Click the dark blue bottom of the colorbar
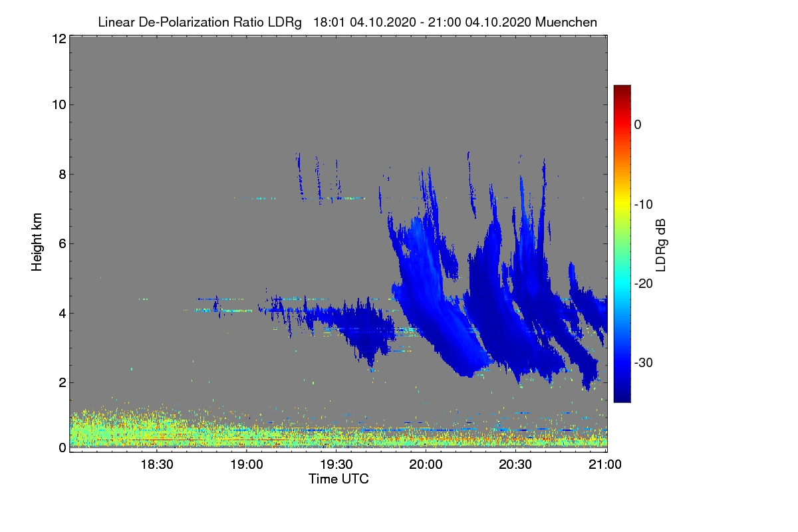The image size is (798, 532). point(622,397)
